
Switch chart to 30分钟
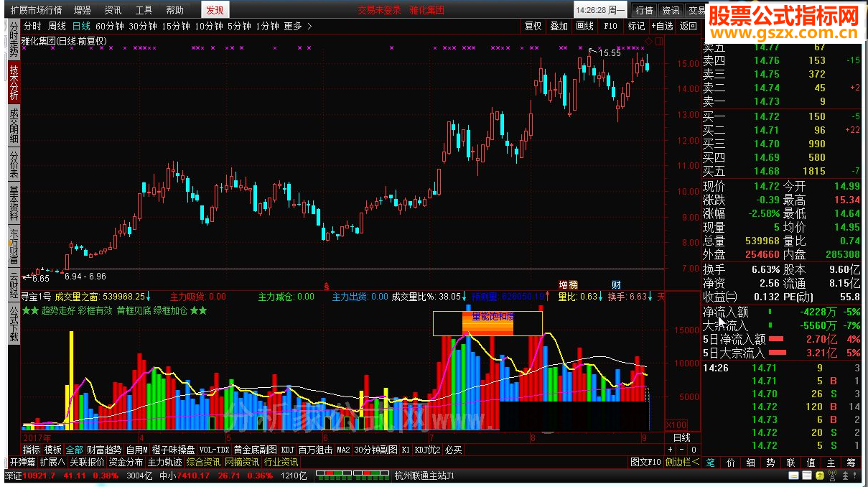pos(144,27)
